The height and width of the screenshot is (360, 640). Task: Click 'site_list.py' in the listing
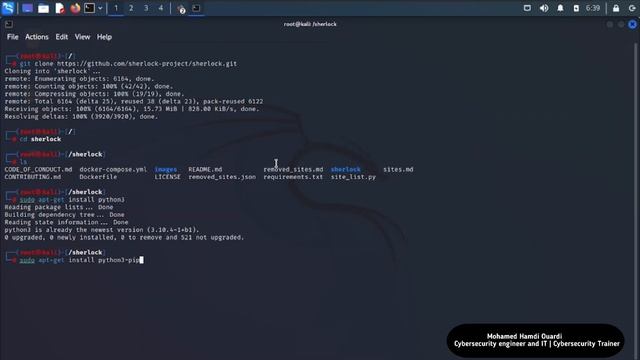[353, 177]
